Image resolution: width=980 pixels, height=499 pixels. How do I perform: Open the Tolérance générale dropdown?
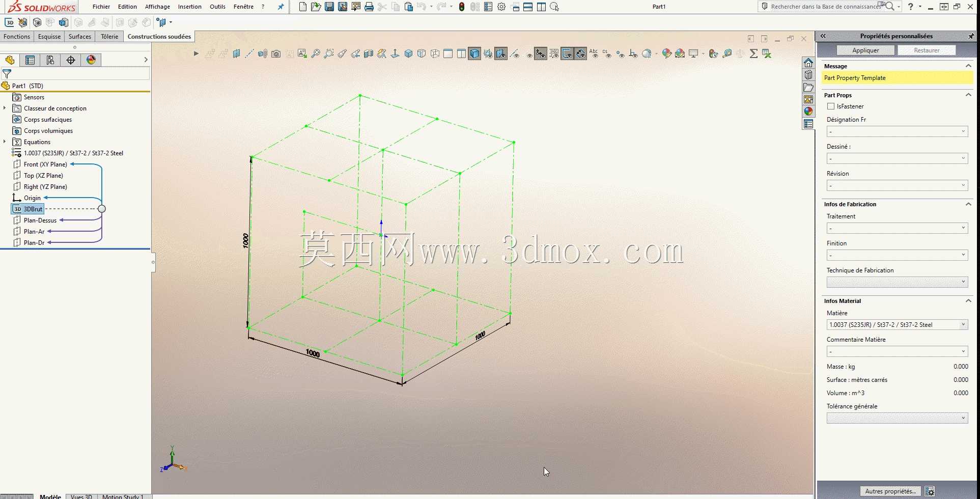click(x=897, y=418)
